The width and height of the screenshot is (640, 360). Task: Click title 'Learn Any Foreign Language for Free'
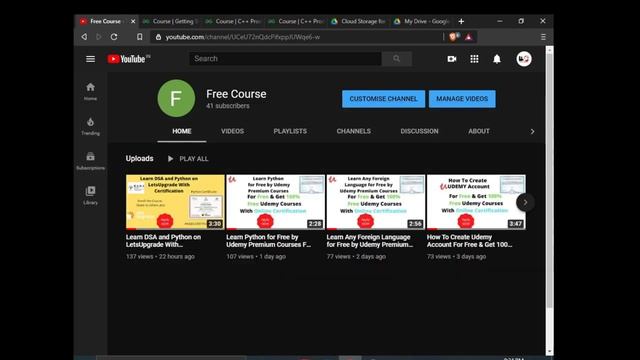[x=369, y=241]
